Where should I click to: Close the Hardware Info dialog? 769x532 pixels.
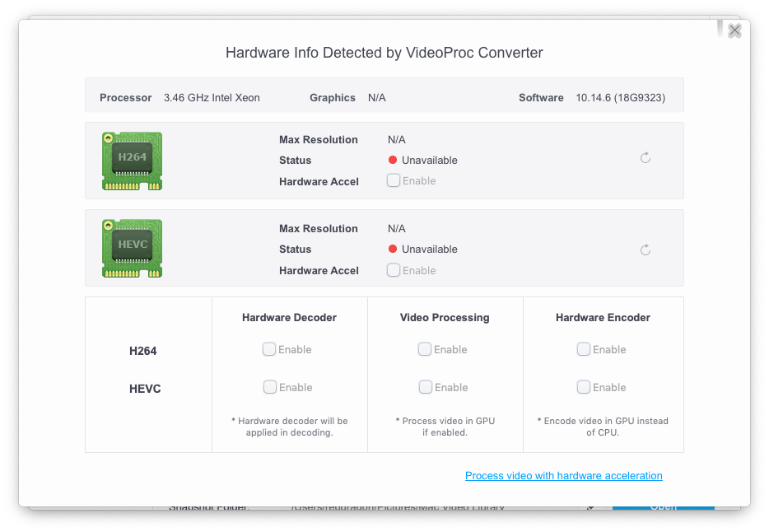(734, 31)
